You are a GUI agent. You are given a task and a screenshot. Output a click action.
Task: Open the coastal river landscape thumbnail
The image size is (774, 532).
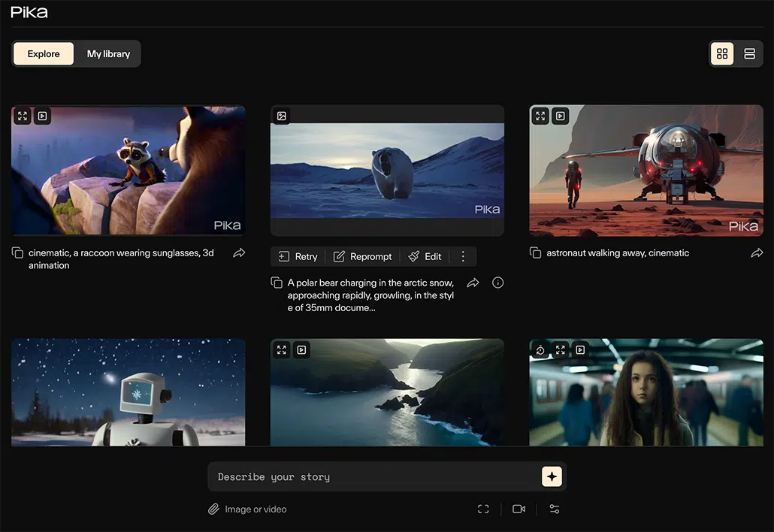coord(388,392)
